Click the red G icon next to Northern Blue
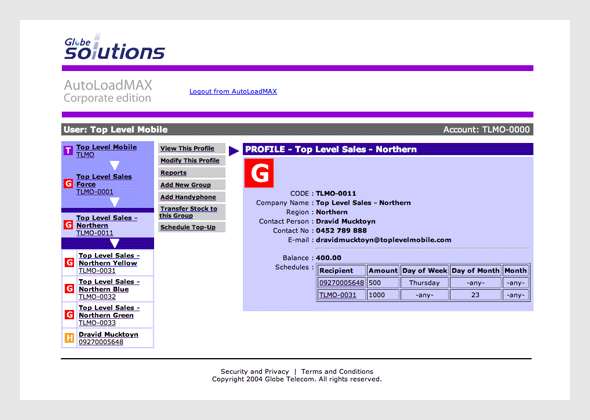This screenshot has width=590, height=420. [x=69, y=289]
